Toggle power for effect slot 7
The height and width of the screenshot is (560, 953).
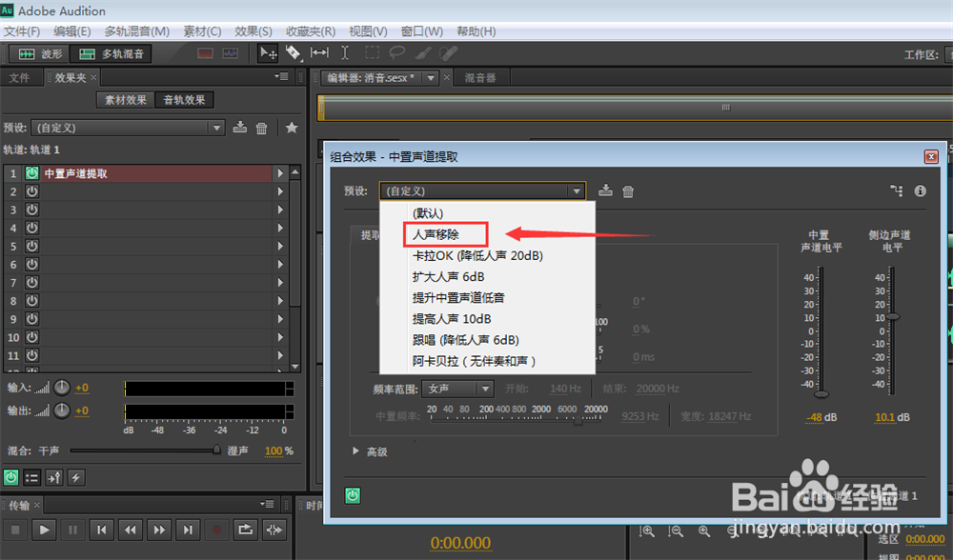(x=31, y=283)
